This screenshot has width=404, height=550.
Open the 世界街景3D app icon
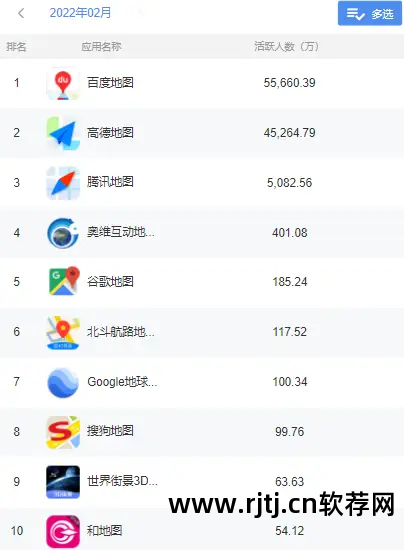pos(63,482)
